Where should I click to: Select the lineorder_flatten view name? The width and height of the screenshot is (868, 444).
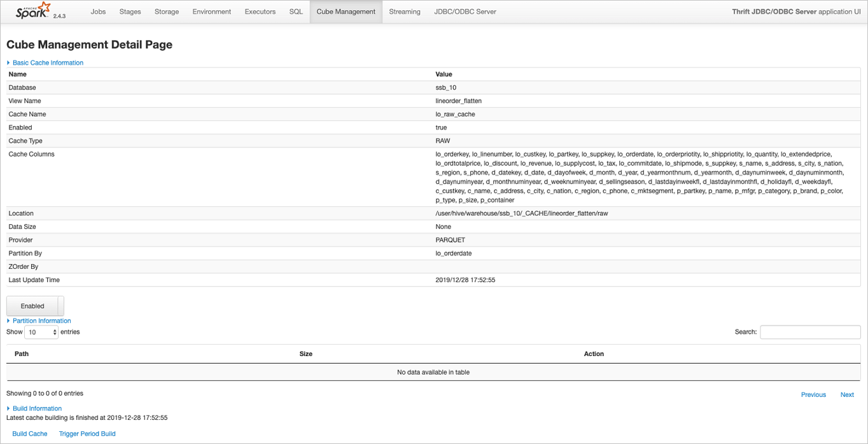[458, 101]
